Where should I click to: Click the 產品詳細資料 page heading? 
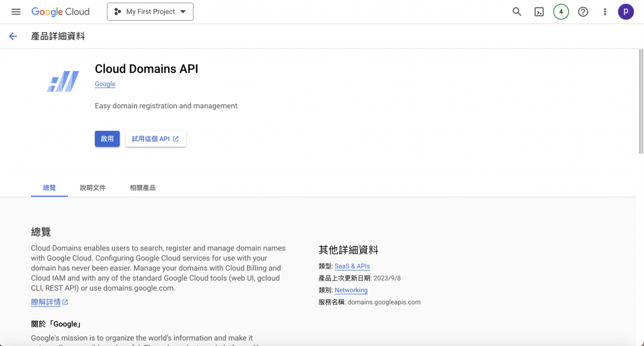pos(58,36)
